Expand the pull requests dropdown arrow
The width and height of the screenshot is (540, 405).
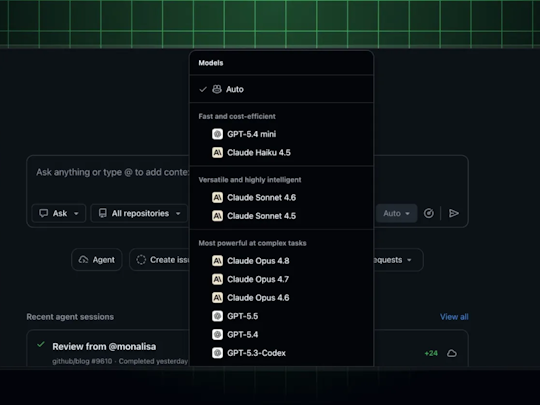click(x=409, y=260)
